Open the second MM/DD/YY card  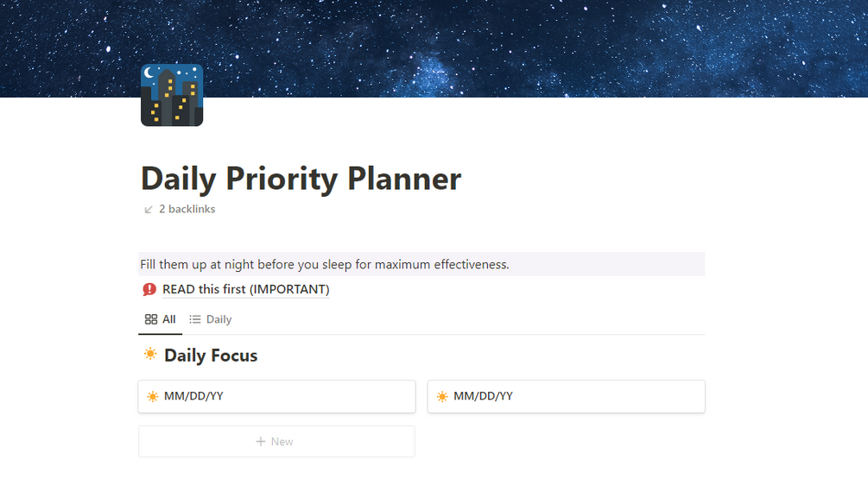coord(567,396)
